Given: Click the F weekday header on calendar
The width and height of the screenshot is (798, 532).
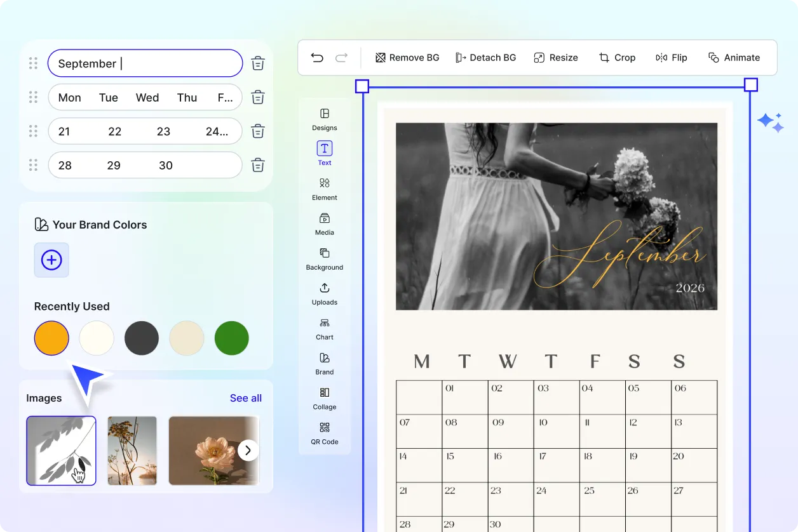Looking at the screenshot, I should tap(595, 362).
